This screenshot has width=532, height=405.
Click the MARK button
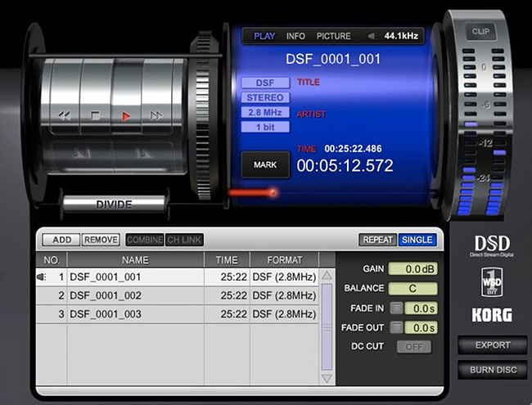(x=265, y=164)
